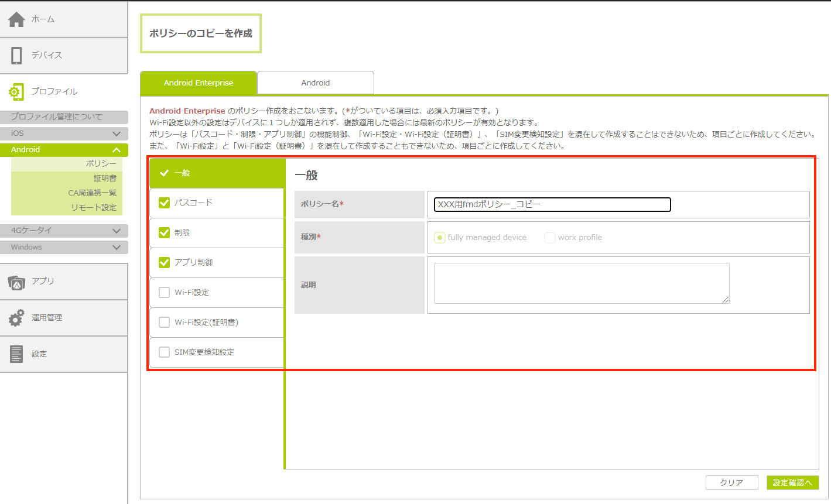The image size is (831, 504).
Task: Click the Profile gear-phone icon
Action: 16,92
